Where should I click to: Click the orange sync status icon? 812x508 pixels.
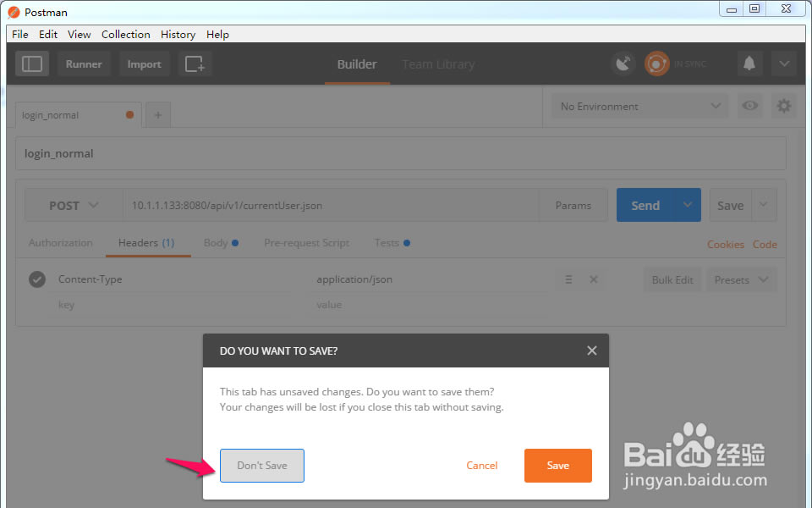(x=656, y=63)
